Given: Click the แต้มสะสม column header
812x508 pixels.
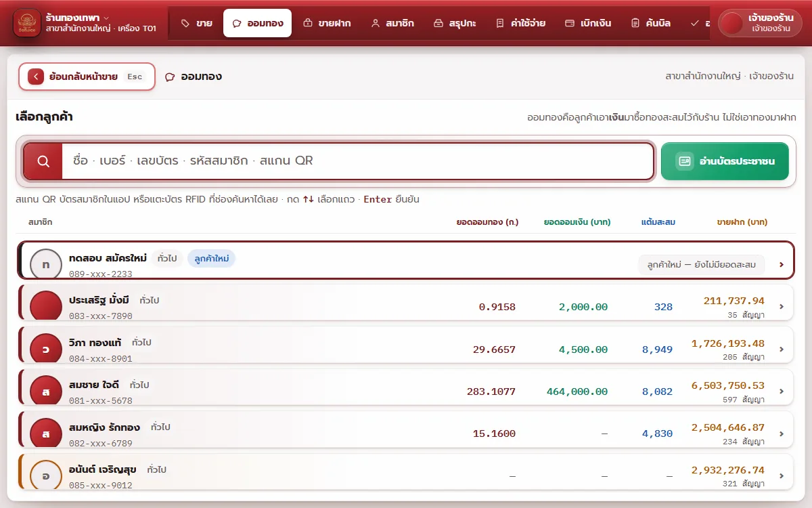Looking at the screenshot, I should point(658,222).
